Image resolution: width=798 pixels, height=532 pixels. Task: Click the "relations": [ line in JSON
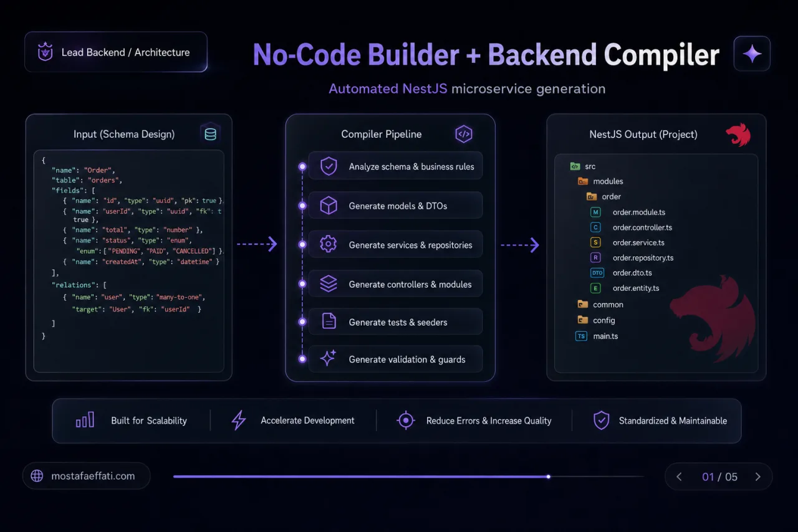[x=79, y=284]
